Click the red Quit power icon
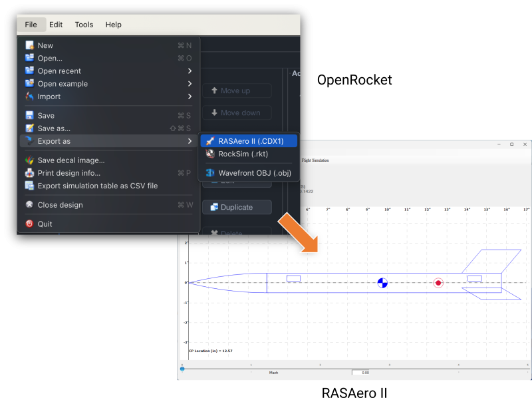 tap(30, 224)
